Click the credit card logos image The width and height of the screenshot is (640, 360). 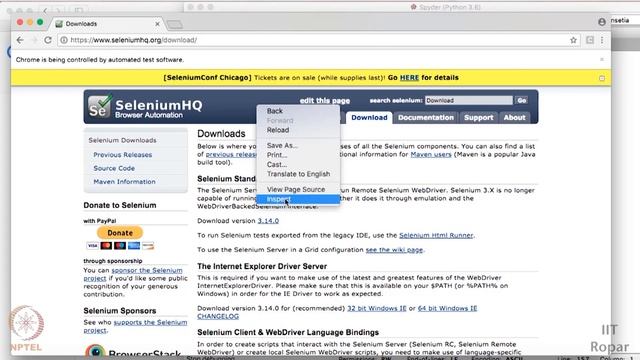(120, 246)
